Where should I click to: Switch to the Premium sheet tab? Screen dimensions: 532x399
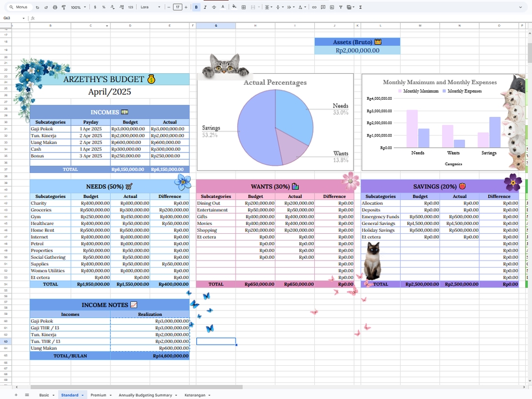pos(100,395)
